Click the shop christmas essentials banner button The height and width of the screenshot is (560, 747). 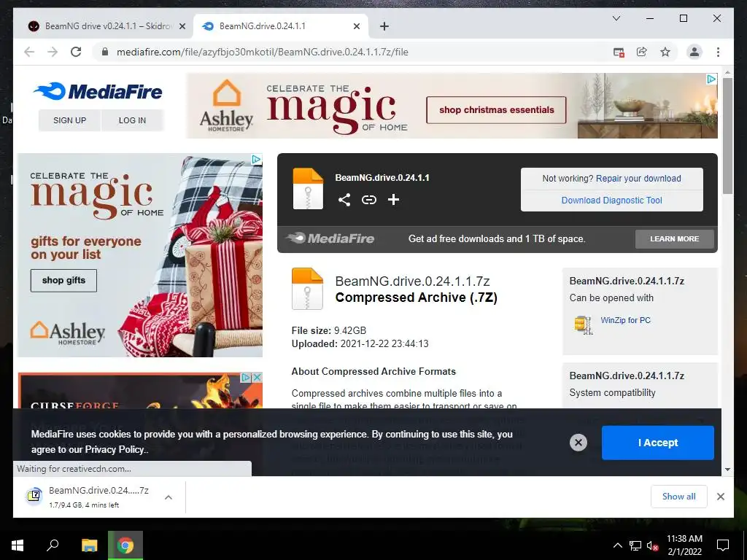[x=496, y=110]
